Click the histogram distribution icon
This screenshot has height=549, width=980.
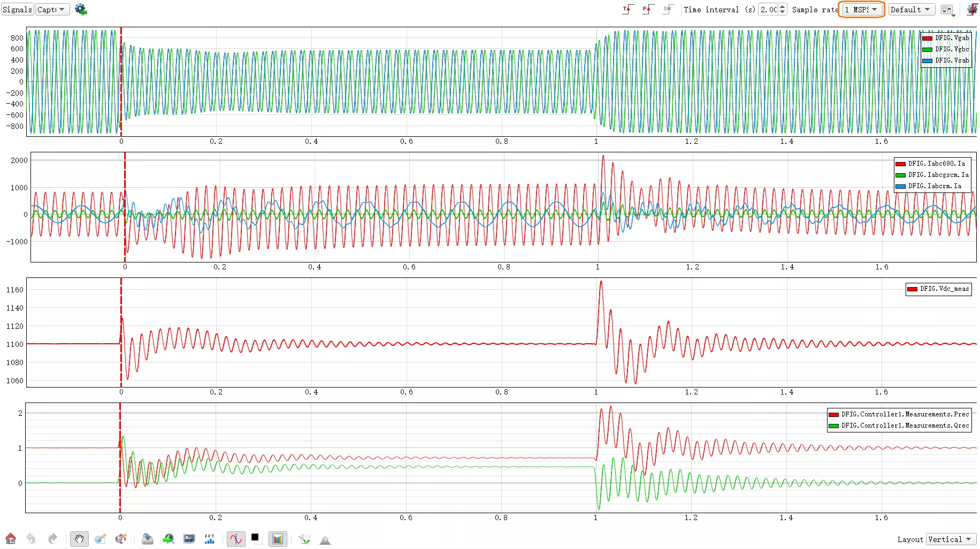click(325, 539)
